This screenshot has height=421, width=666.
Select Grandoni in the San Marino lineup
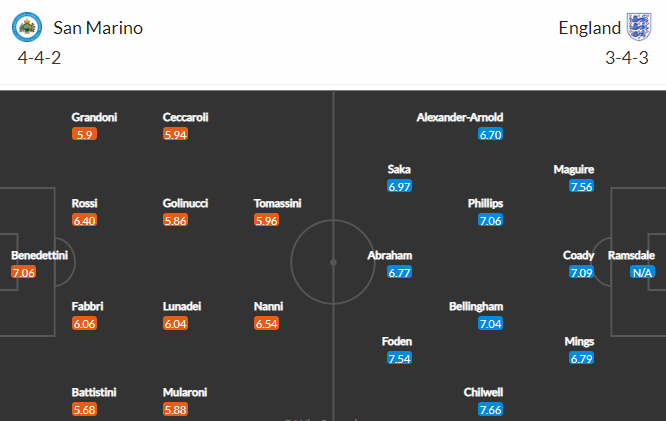tap(94, 117)
